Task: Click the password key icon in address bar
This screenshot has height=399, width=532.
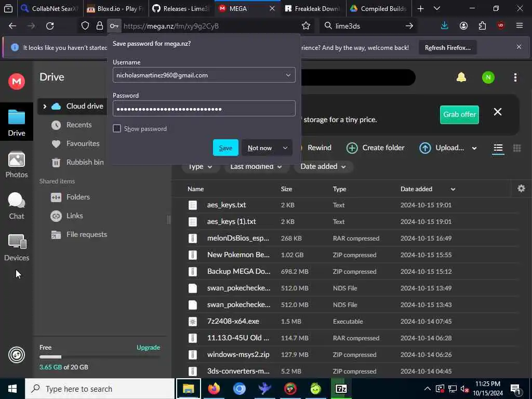Action: (x=114, y=26)
